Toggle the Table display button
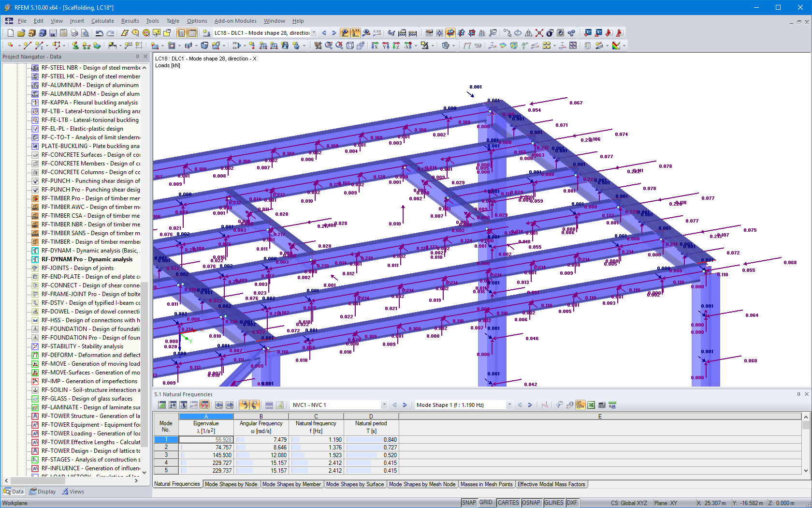Viewport: 812px width, 508px height. 192,33
